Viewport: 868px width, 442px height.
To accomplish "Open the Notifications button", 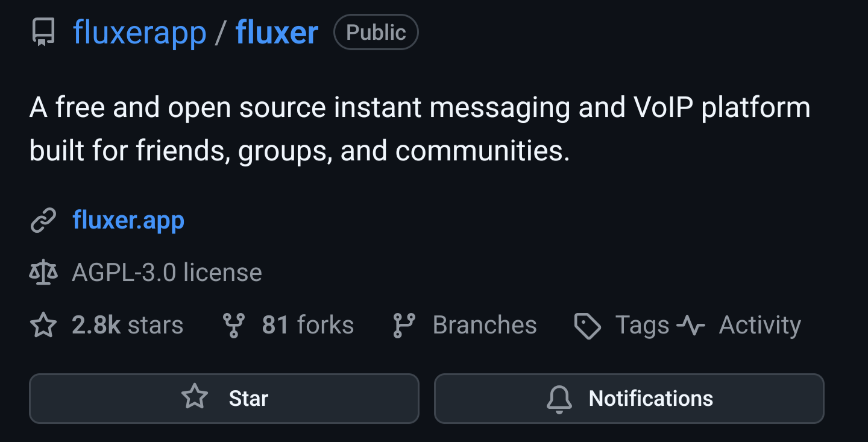I will pos(629,399).
